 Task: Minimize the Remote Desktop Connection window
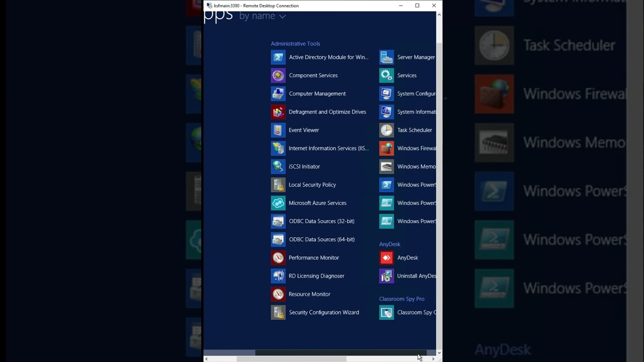coord(400,6)
